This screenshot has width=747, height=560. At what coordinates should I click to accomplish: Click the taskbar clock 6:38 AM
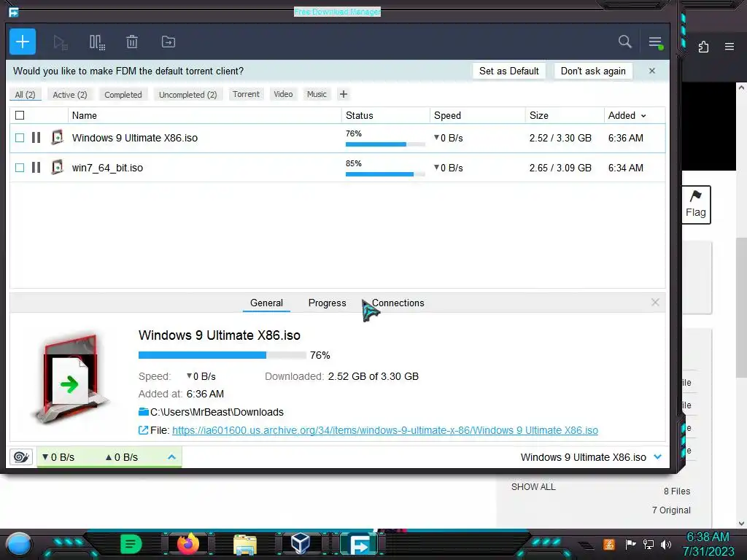pos(708,537)
